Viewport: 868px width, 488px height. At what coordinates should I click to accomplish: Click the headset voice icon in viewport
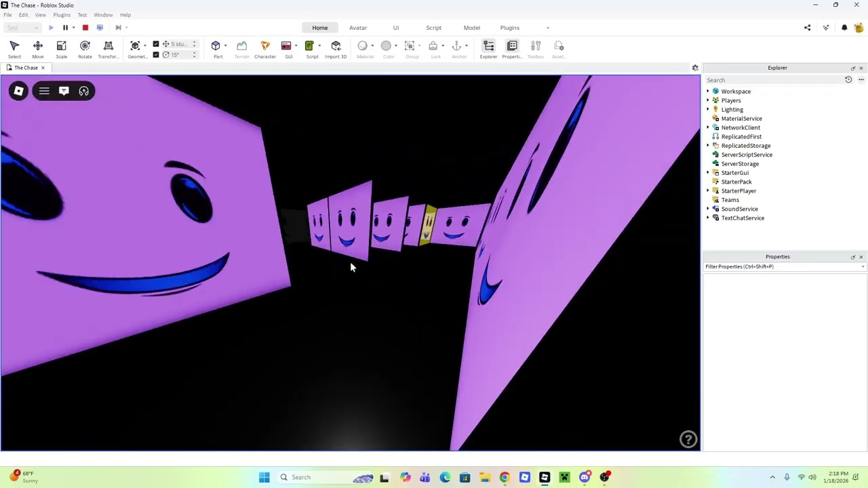tap(84, 91)
